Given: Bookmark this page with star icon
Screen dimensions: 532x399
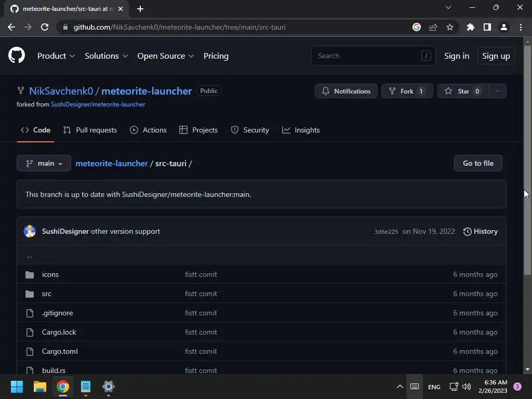Looking at the screenshot, I should point(450,27).
